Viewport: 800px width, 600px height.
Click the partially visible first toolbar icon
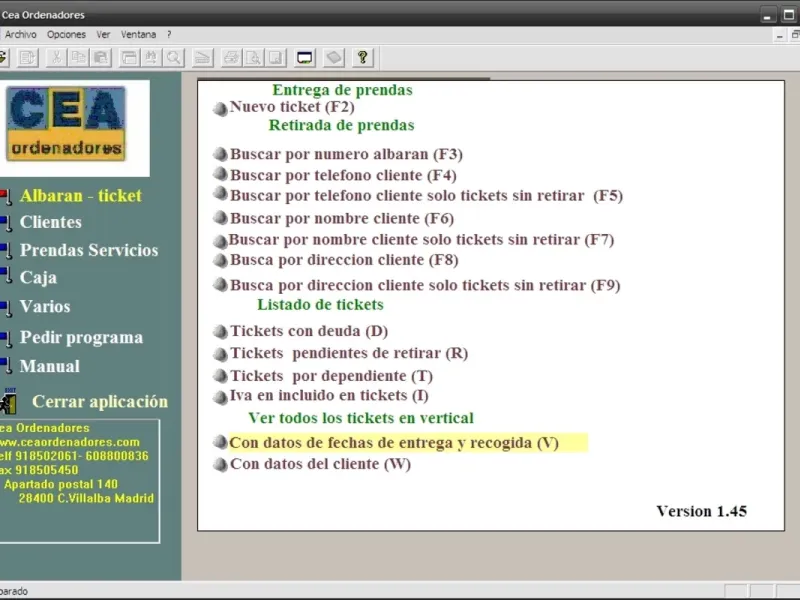point(4,58)
